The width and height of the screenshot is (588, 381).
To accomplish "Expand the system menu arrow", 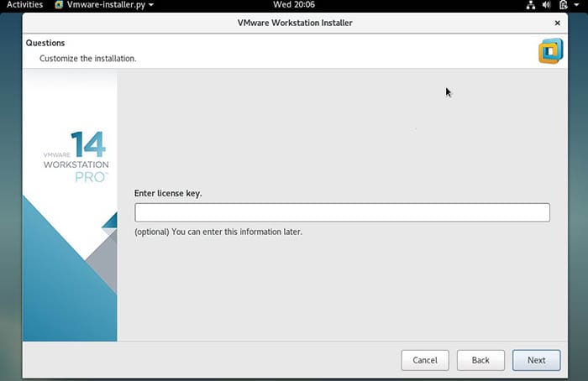I will [x=576, y=5].
